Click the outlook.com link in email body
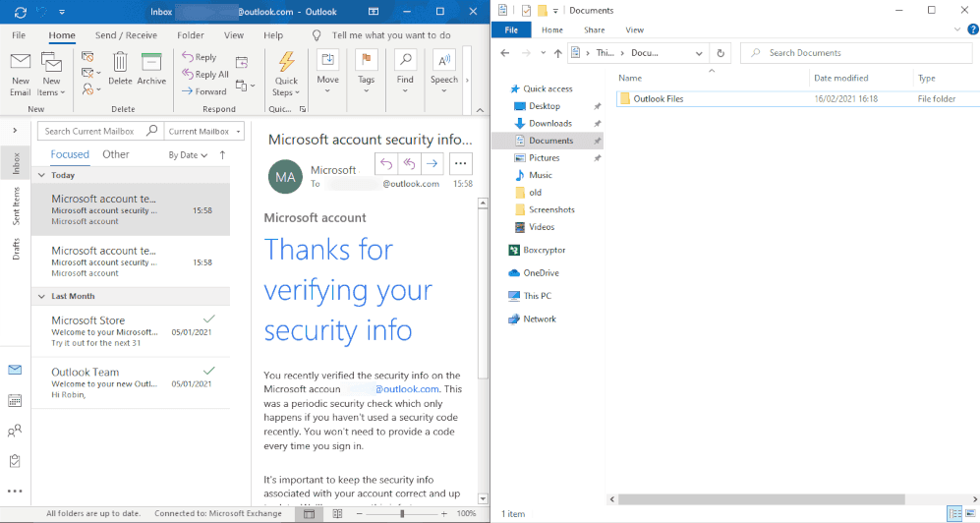Viewport: 980px width, 523px height. point(407,388)
